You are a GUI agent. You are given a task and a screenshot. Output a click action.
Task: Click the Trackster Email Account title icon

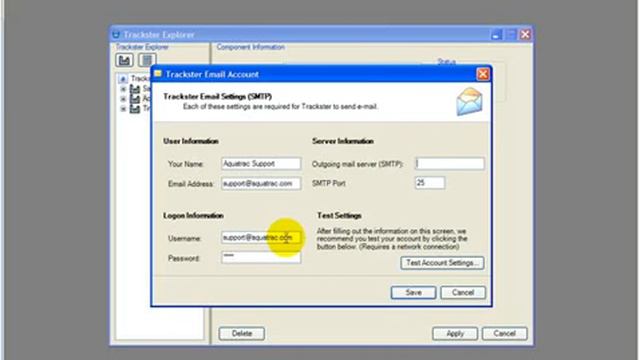click(x=158, y=73)
